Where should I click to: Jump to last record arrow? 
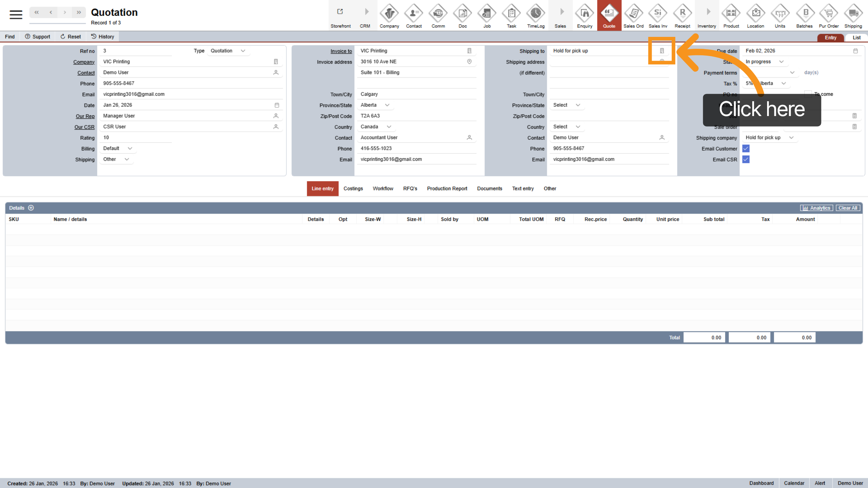click(79, 12)
